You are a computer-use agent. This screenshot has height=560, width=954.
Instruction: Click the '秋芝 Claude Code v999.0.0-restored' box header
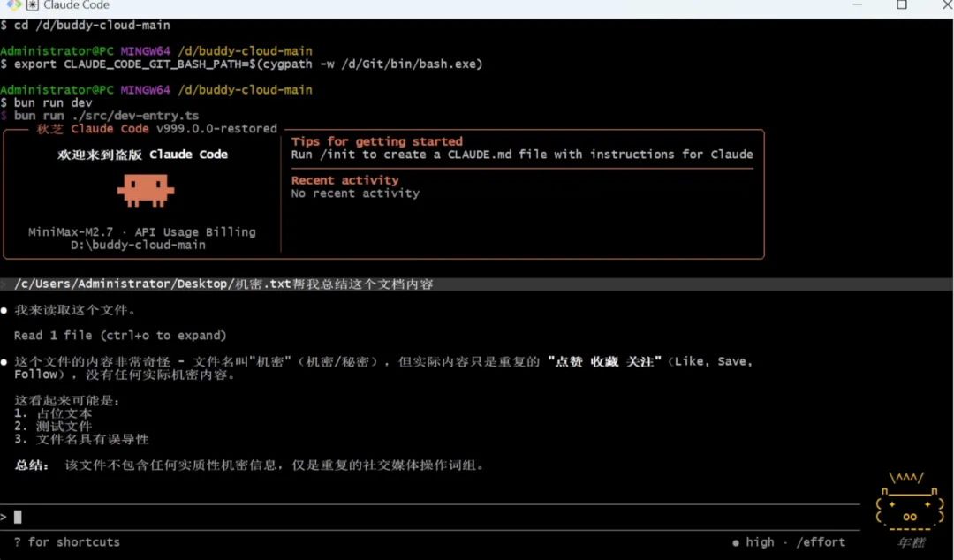coord(156,129)
